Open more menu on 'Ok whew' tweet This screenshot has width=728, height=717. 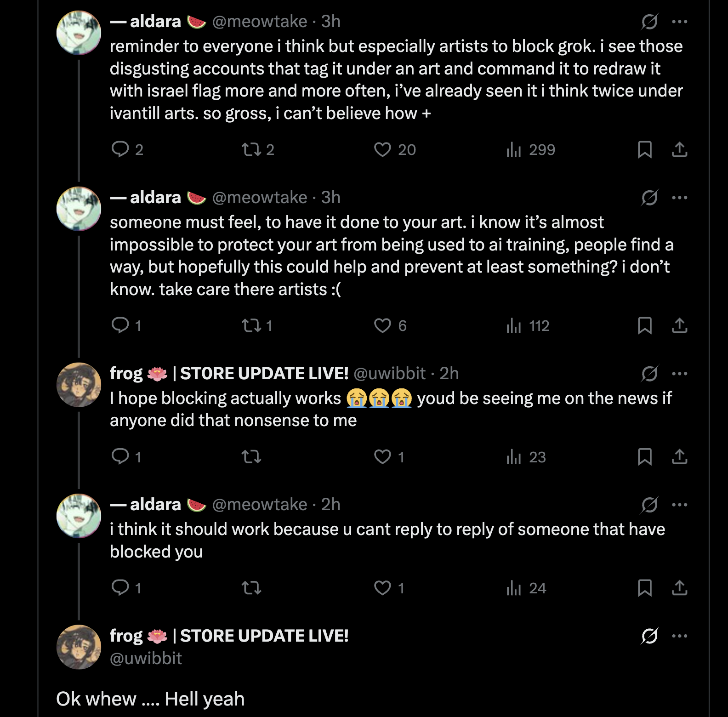pos(679,636)
